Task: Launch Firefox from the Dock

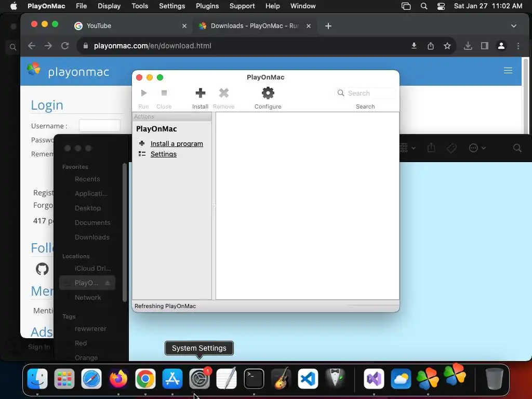Action: (x=118, y=379)
